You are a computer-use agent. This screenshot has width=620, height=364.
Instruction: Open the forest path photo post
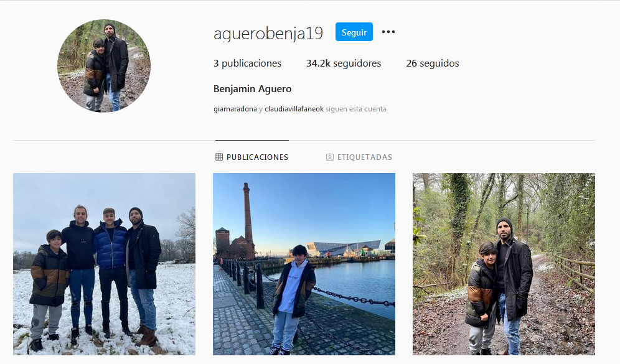[504, 264]
